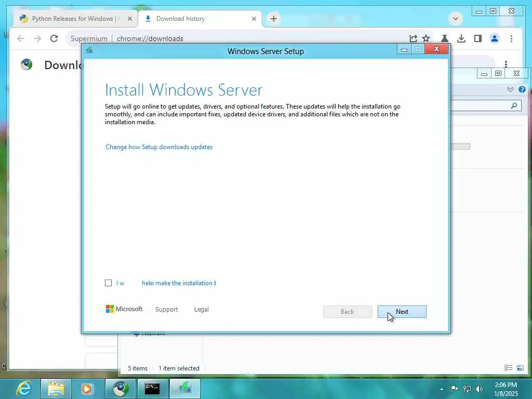Tick the help make the installation checkbox
Image resolution: width=532 pixels, height=399 pixels.
pyautogui.click(x=108, y=283)
